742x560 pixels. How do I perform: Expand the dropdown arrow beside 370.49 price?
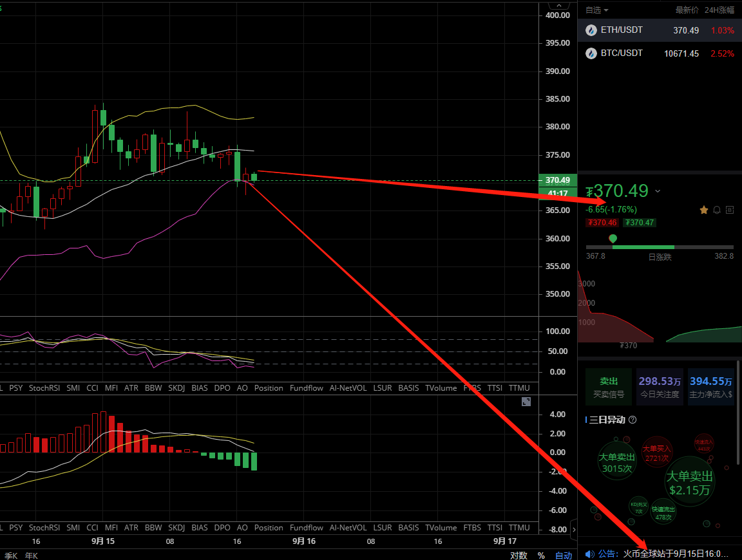pos(658,191)
